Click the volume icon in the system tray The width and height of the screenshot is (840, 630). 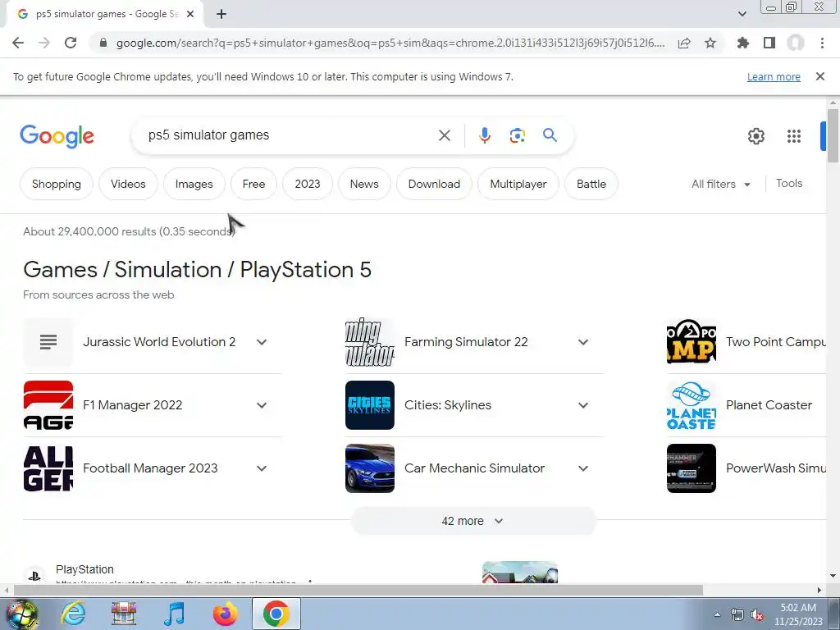(757, 615)
